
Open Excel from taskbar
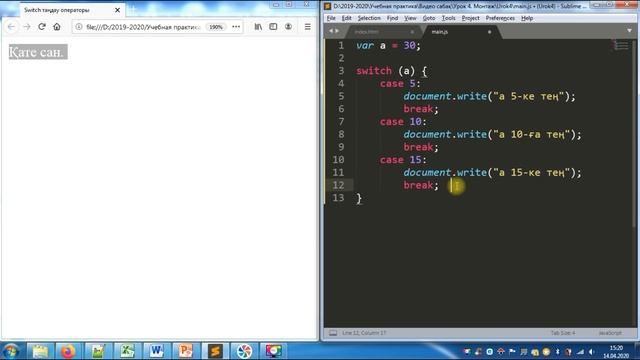(x=127, y=351)
